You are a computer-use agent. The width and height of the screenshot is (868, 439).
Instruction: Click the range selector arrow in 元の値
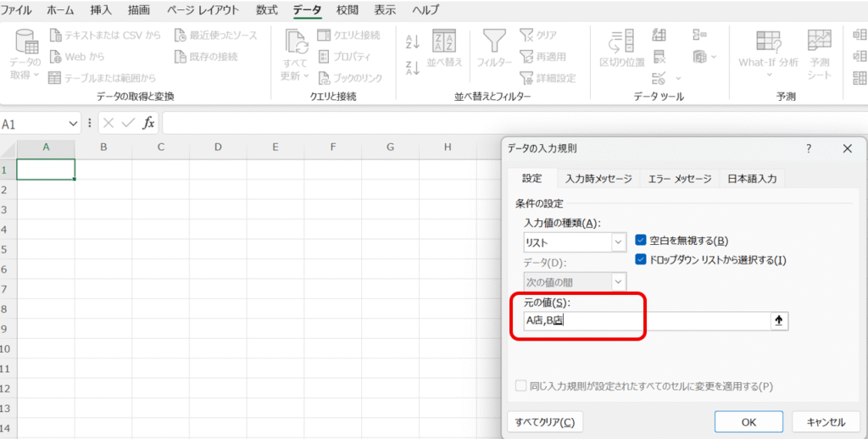779,320
